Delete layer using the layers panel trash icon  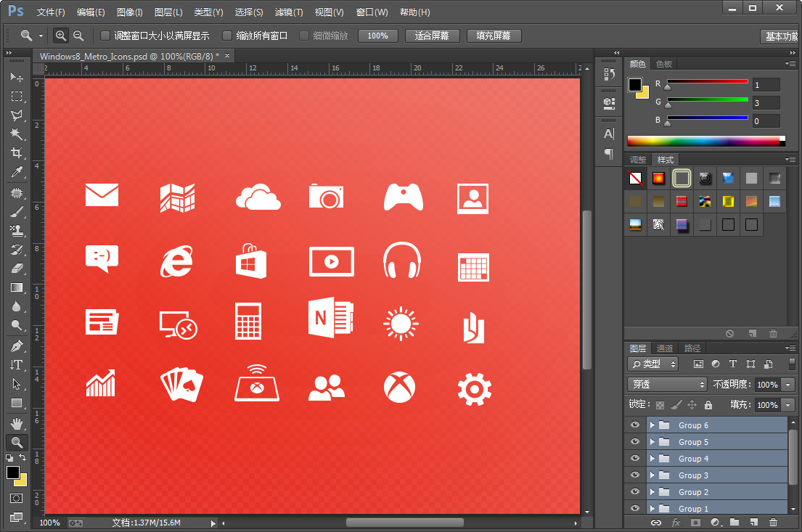773,523
